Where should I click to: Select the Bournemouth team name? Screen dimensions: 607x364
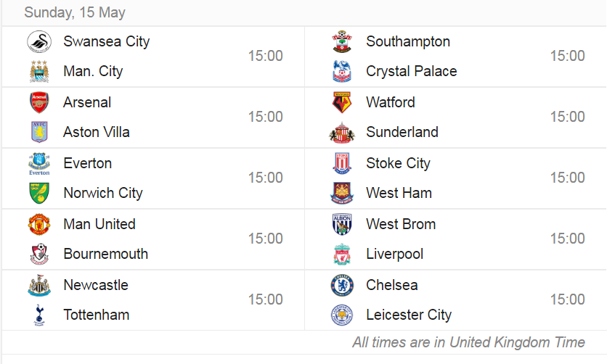(x=106, y=254)
